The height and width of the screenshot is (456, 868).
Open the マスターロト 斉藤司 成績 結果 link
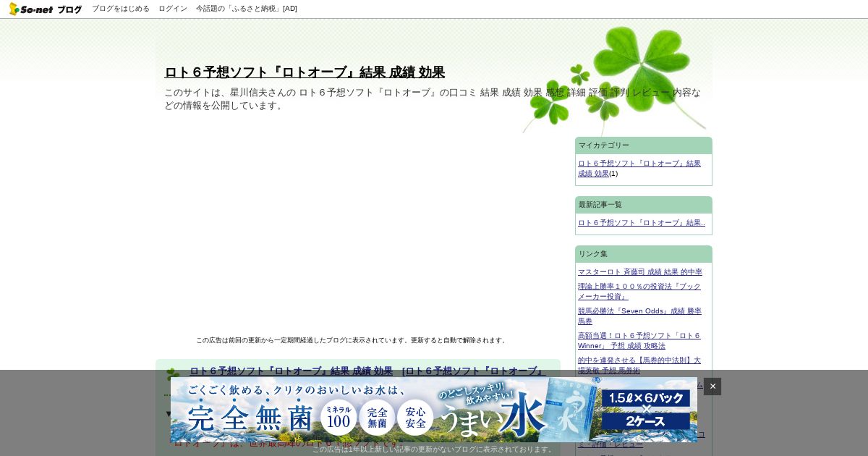point(640,272)
